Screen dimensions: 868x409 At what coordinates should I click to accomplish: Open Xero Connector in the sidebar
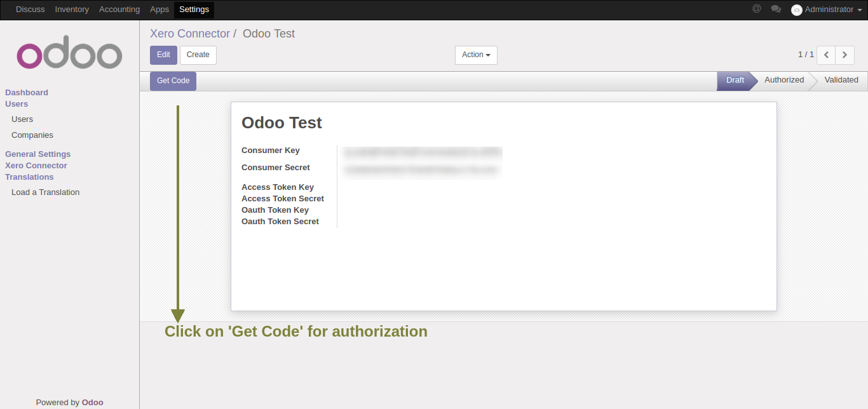coord(36,166)
